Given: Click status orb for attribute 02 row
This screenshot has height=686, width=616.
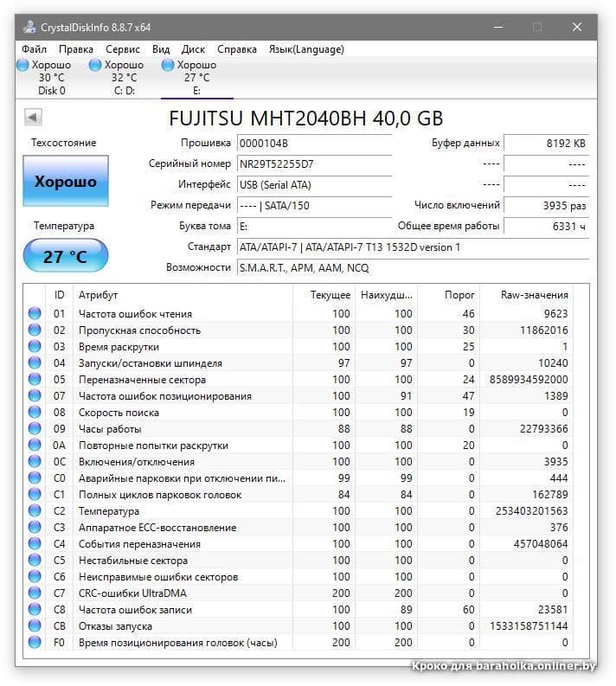Looking at the screenshot, I should click(35, 330).
